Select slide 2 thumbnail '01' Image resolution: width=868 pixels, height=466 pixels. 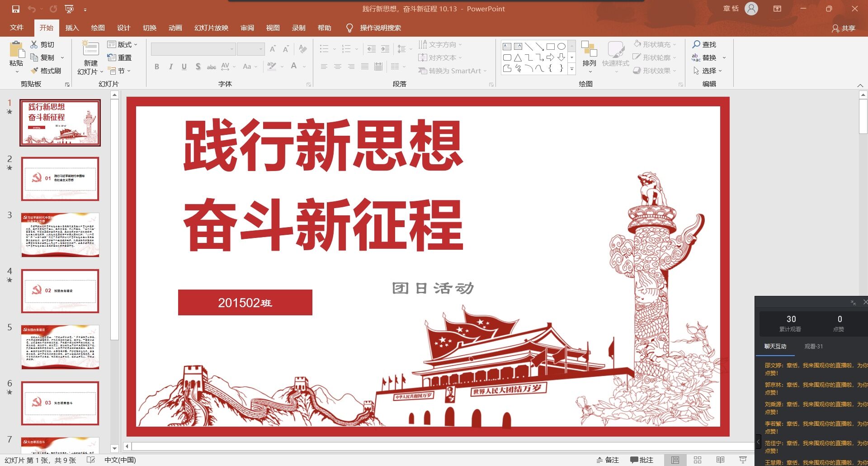click(x=60, y=179)
